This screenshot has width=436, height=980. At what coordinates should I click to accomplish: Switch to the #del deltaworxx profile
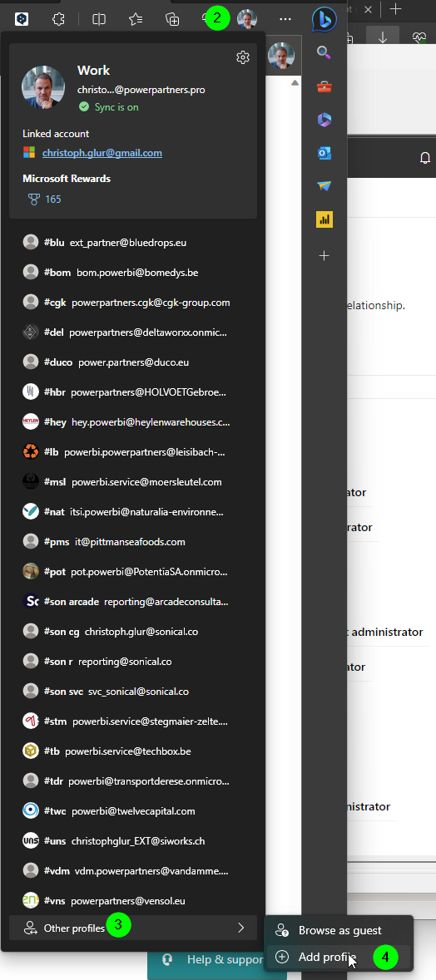(x=133, y=332)
